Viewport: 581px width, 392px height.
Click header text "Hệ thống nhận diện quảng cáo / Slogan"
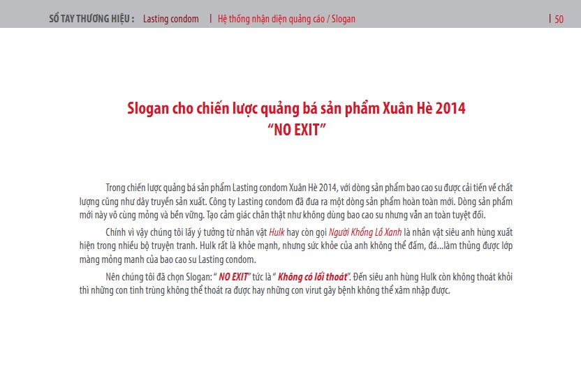286,19
